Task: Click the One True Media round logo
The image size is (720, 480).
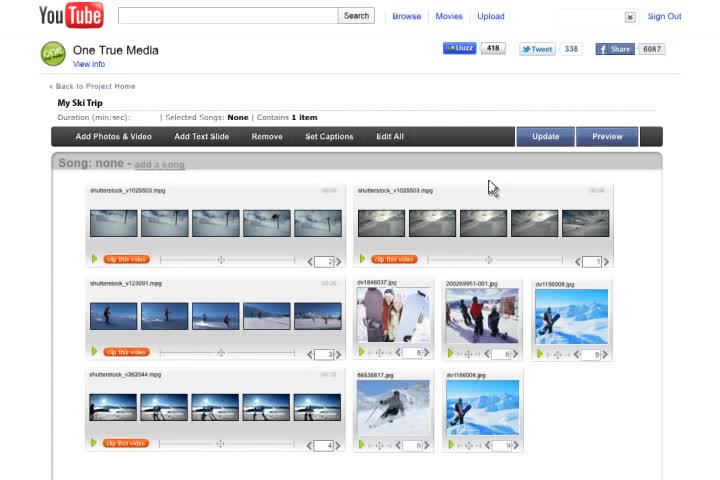Action: click(53, 54)
